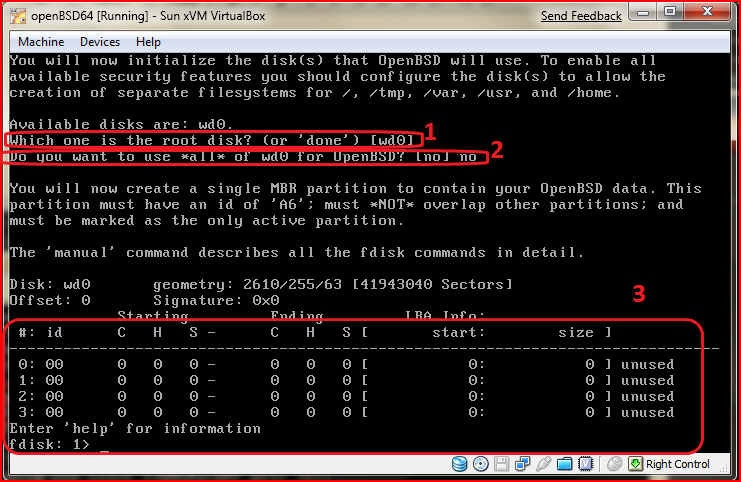
Task: Open the Devices menu
Action: (x=100, y=42)
